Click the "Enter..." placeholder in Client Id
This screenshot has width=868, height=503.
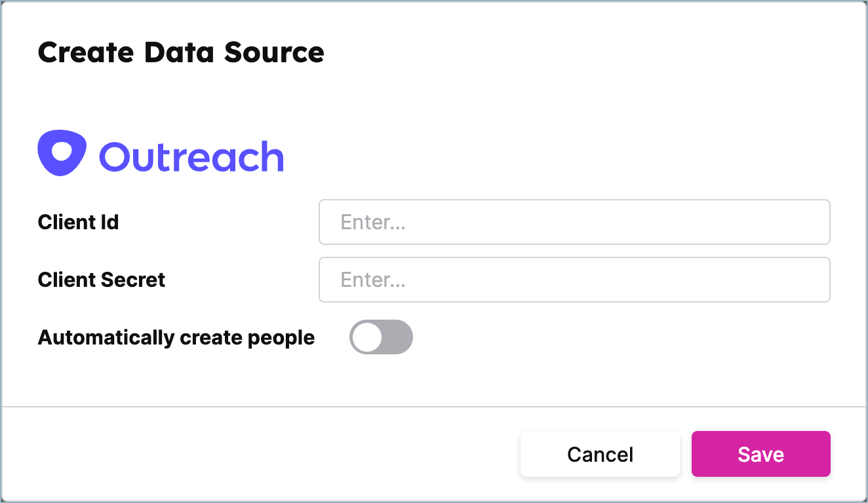(x=373, y=223)
